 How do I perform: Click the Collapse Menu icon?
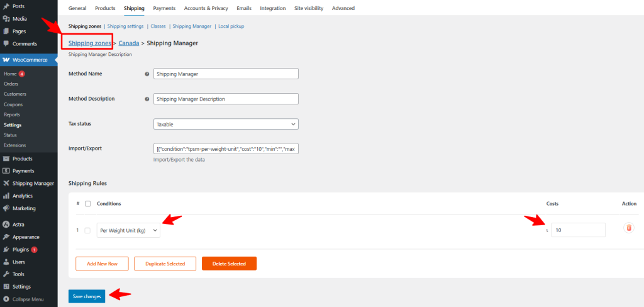(x=6, y=299)
